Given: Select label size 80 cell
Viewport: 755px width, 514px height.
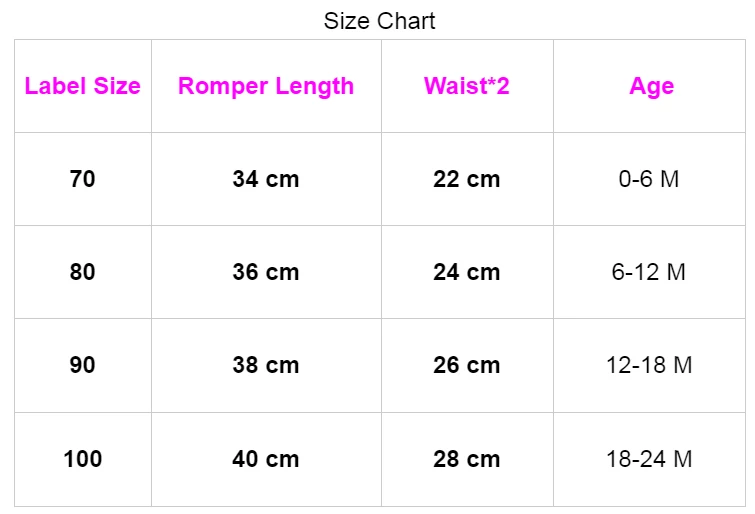Looking at the screenshot, I should (x=83, y=272).
